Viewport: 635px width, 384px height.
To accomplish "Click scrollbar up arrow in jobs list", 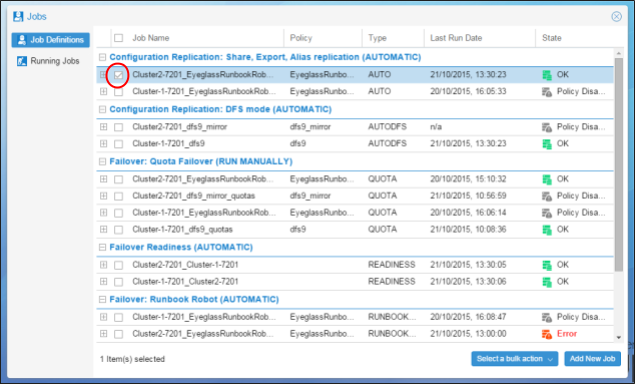I will click(x=618, y=53).
